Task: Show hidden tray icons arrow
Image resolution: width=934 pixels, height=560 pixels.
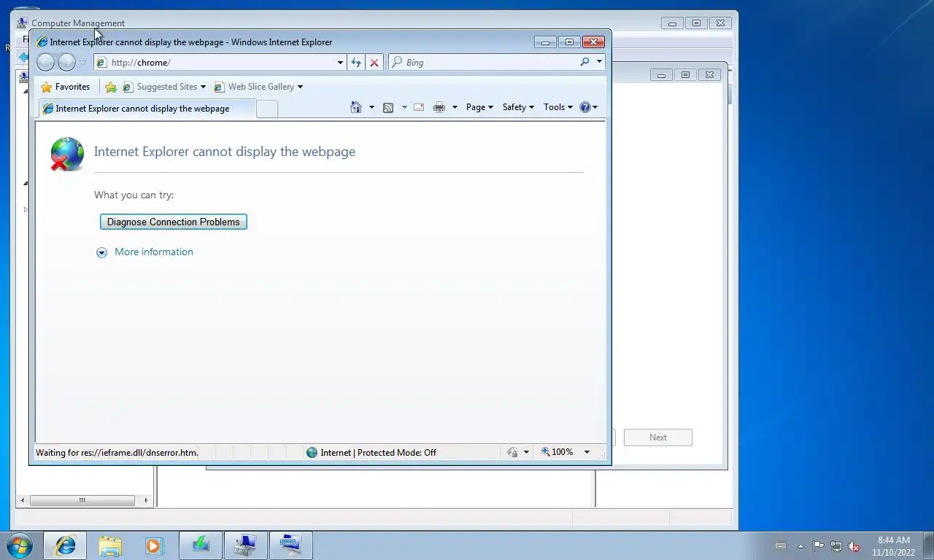Action: (800, 545)
